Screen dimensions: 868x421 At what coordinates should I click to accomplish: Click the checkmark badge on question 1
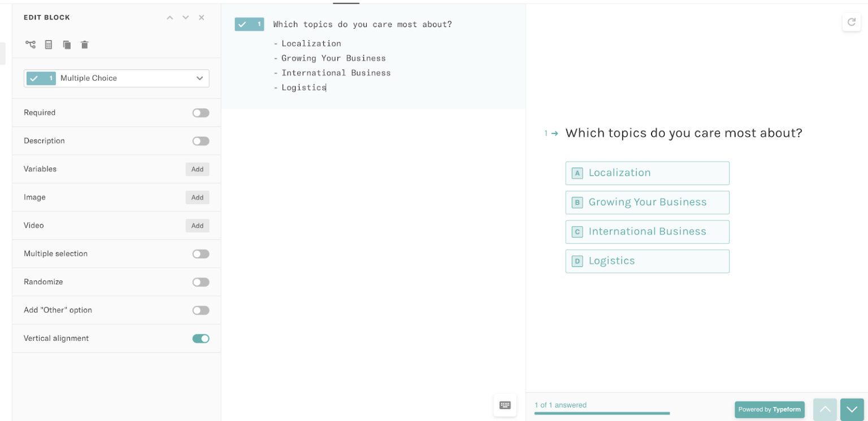(x=249, y=24)
